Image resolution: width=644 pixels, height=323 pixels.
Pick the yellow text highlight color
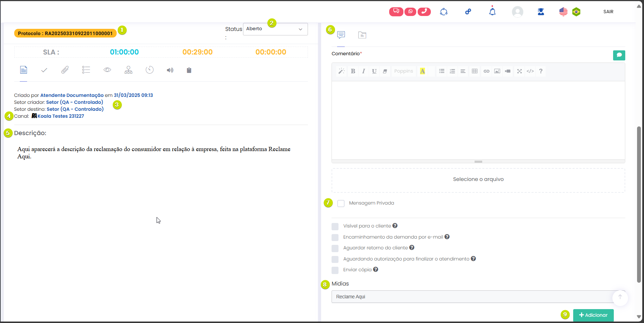coord(422,71)
